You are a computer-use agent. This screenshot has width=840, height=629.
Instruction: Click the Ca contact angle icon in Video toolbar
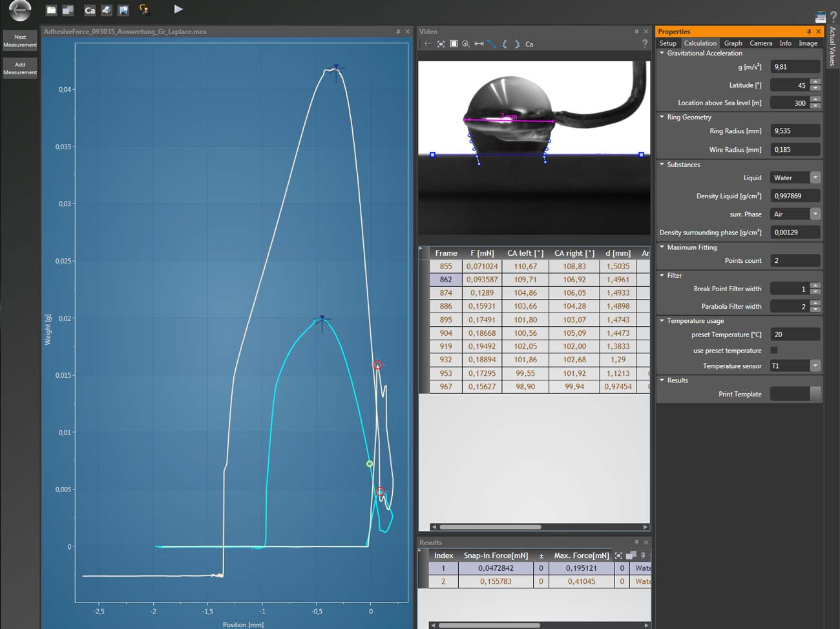pos(529,44)
